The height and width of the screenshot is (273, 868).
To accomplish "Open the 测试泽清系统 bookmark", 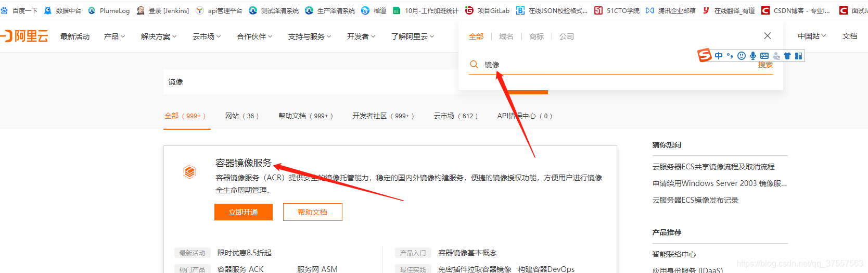I will click(274, 10).
